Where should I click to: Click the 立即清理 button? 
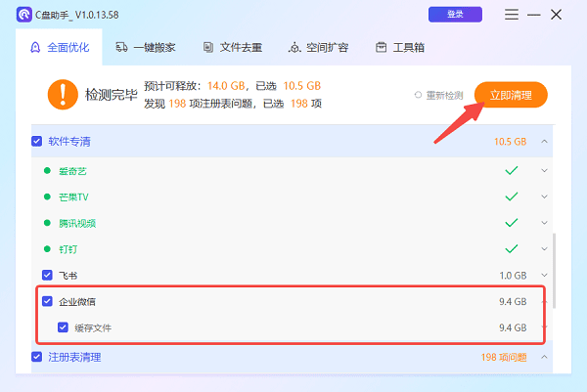(x=511, y=95)
